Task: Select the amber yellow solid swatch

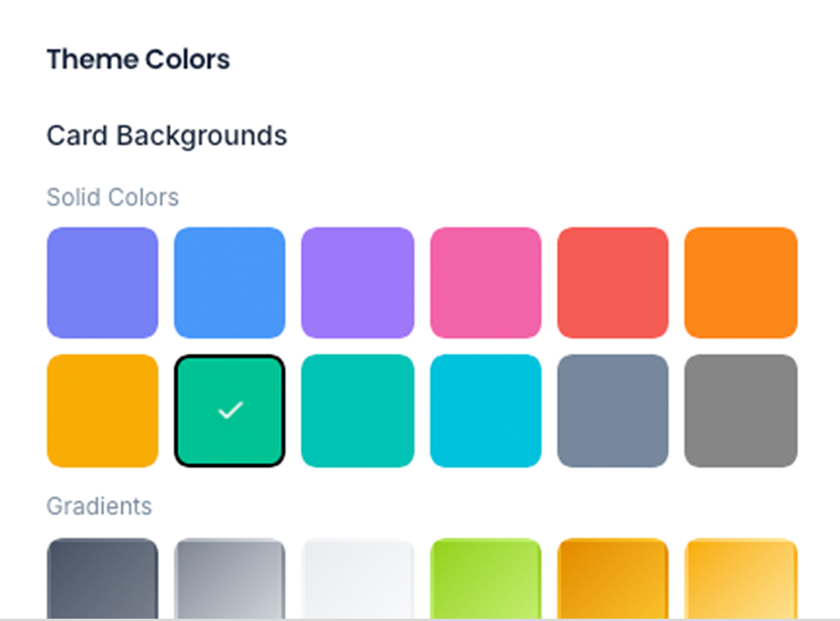Action: click(102, 410)
